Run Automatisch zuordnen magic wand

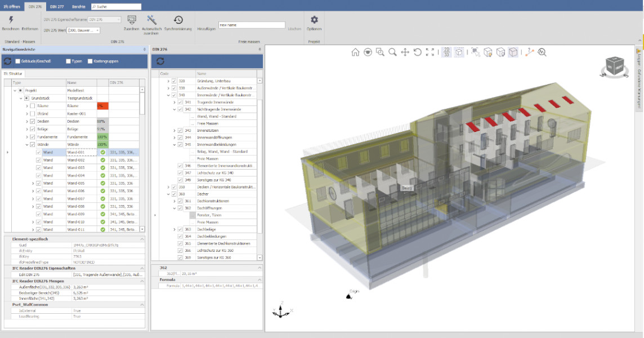[x=151, y=20]
